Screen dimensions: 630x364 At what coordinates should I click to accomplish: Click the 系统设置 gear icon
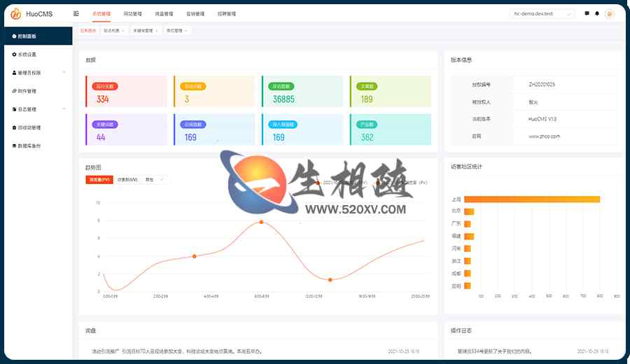(14, 55)
